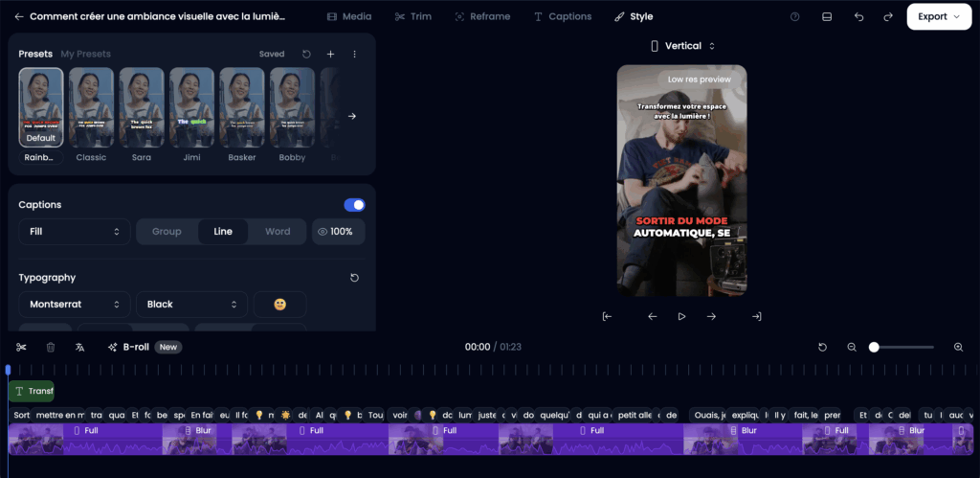Viewport: 980px width, 478px height.
Task: Open the Montserrat font dropdown
Action: [75, 304]
